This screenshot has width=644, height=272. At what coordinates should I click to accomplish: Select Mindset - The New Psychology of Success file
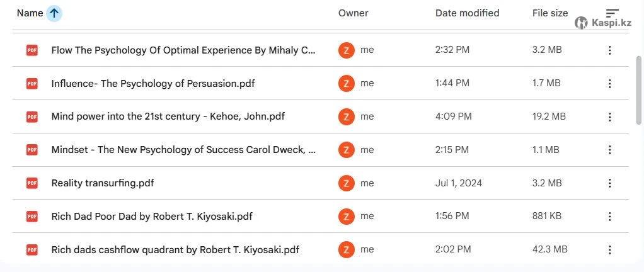click(x=183, y=150)
